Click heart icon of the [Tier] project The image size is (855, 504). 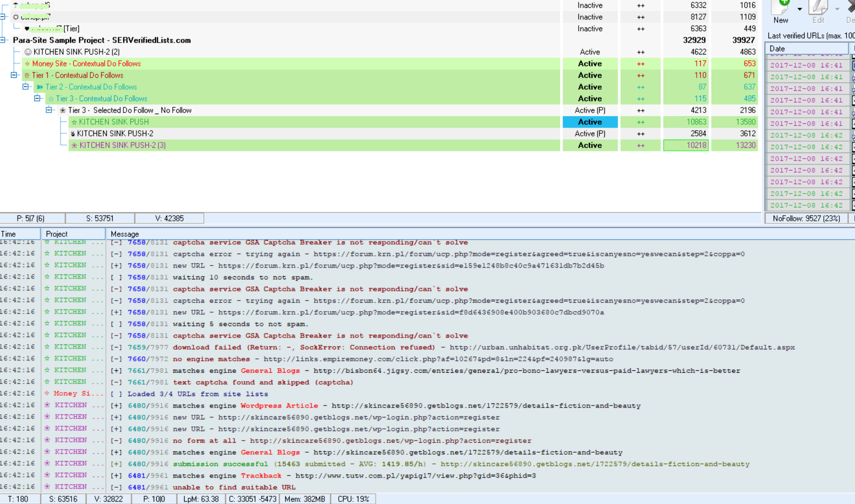coord(27,29)
